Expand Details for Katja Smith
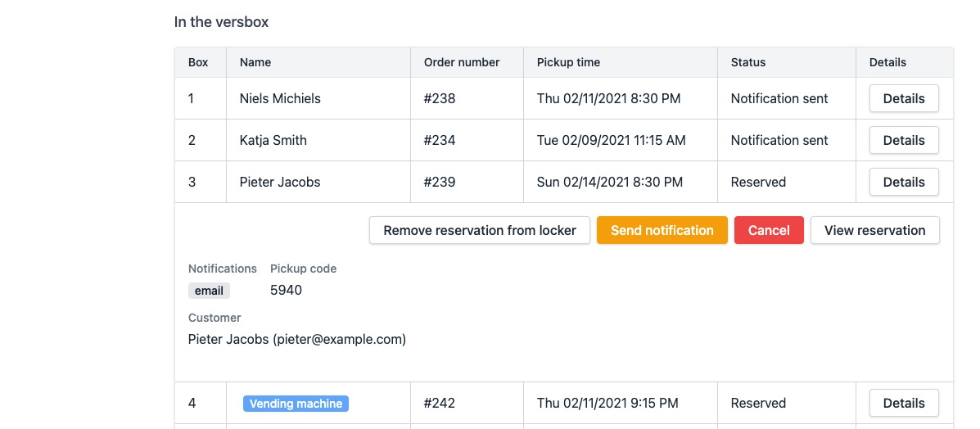 [x=904, y=140]
